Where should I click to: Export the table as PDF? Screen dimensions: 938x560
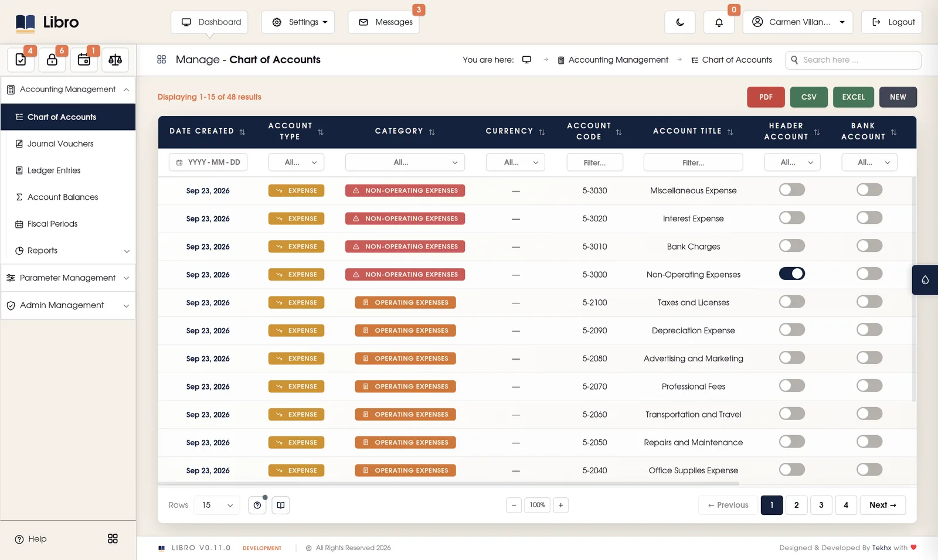(766, 97)
